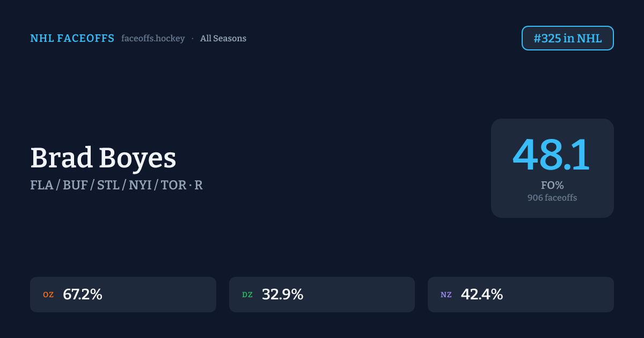Click the purple NZ zone label
The width and height of the screenshot is (644, 338).
tap(446, 295)
